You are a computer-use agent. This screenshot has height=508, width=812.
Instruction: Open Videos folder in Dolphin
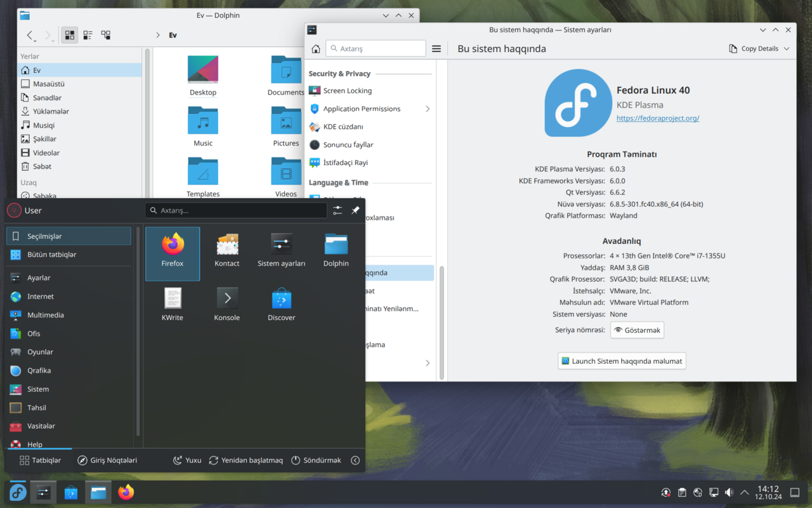pyautogui.click(x=286, y=177)
